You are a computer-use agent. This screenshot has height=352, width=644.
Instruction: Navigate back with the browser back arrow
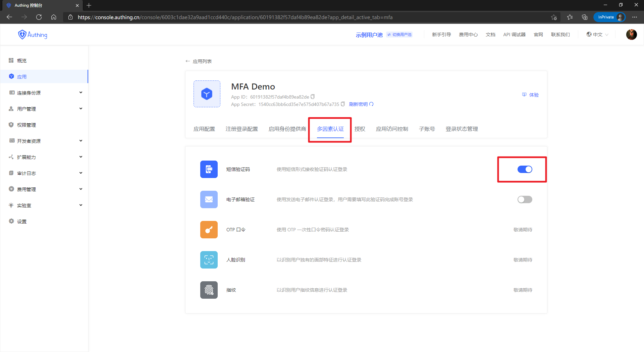click(9, 17)
